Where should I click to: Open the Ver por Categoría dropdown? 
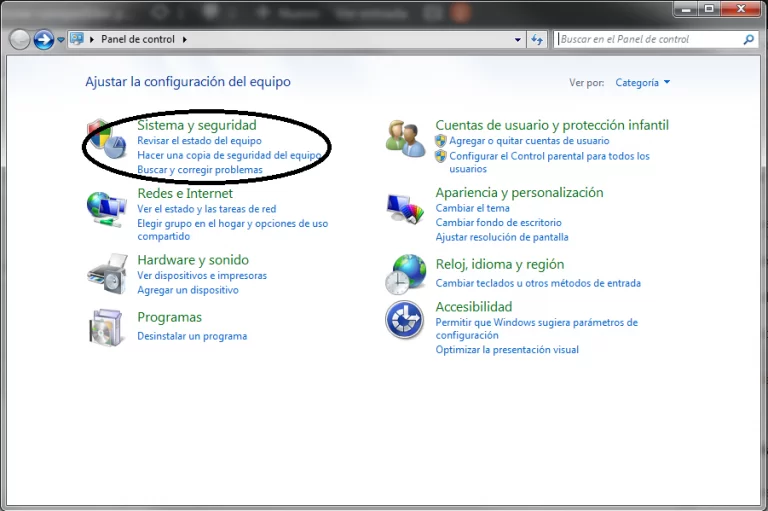click(643, 83)
